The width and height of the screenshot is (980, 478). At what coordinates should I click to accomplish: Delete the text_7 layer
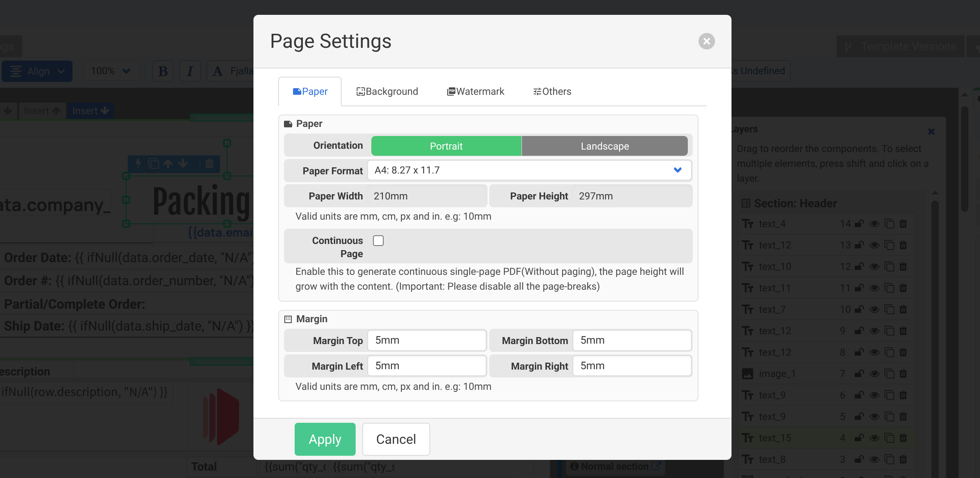click(903, 309)
